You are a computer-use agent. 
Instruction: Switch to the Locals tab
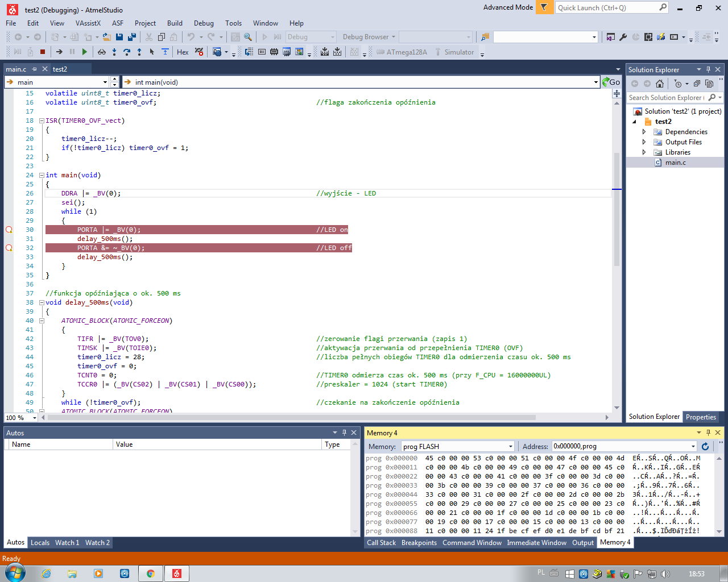tap(40, 543)
